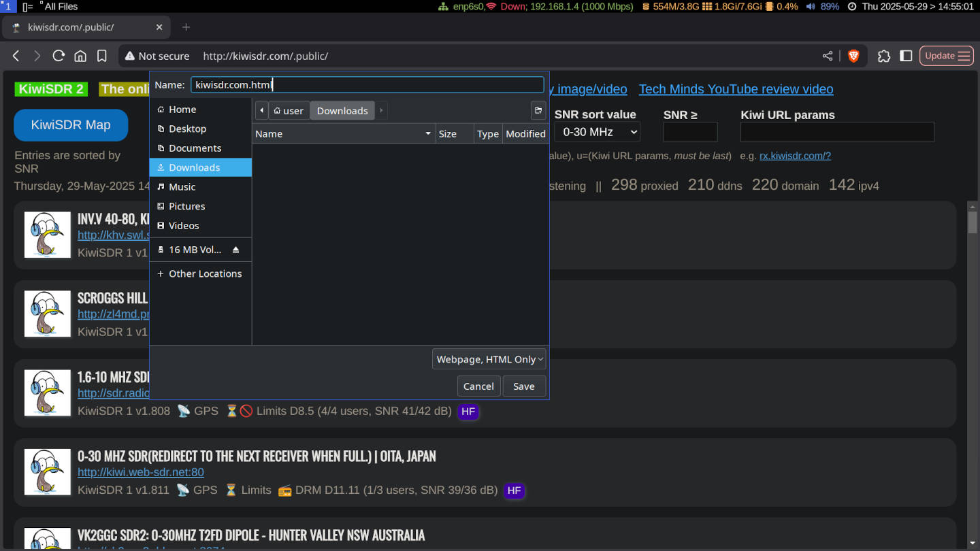Click Downloads path bar button

342,110
